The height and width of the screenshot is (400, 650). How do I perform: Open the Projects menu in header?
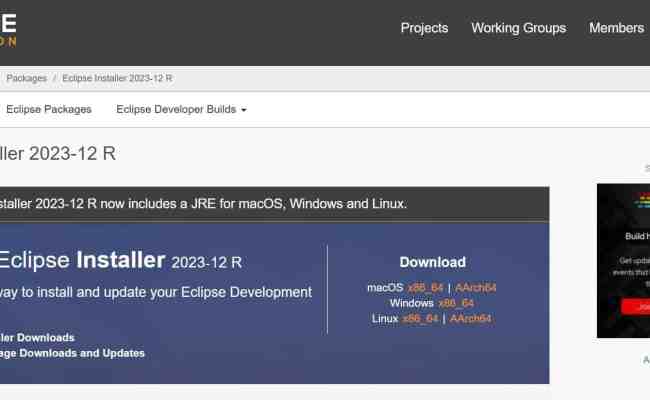click(x=424, y=28)
